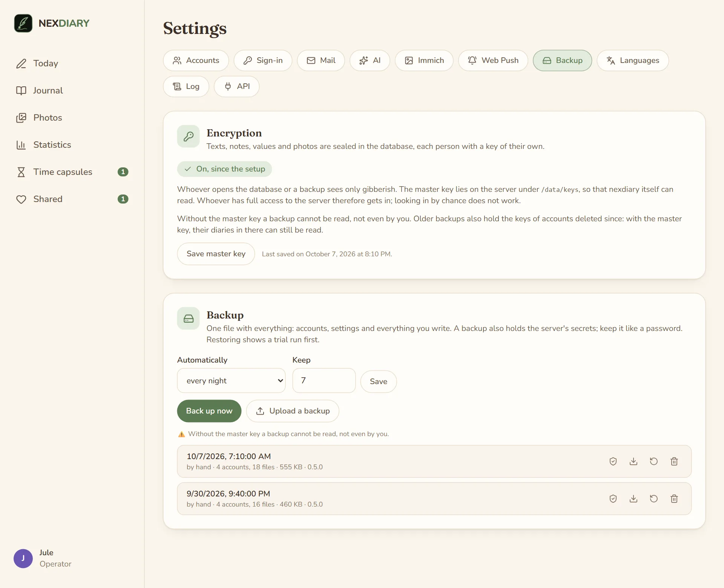Open the Automatically backup frequency dropdown
The height and width of the screenshot is (588, 724).
tap(231, 381)
